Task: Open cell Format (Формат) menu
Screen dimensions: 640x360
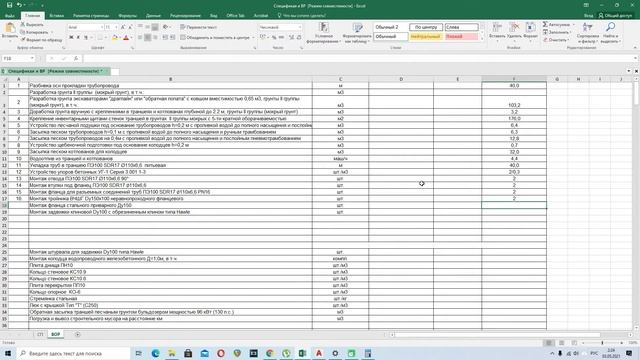Action: click(530, 32)
